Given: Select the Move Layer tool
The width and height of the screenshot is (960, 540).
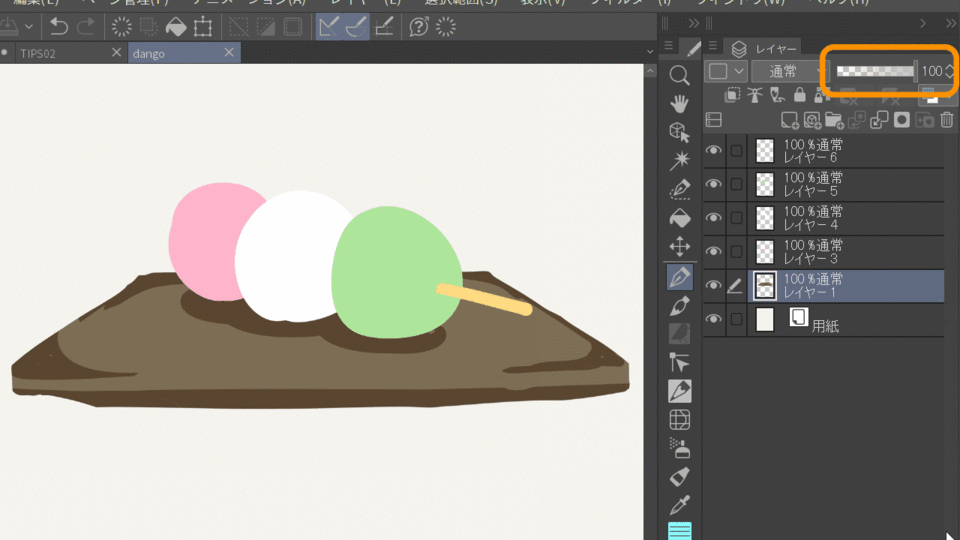Looking at the screenshot, I should 680,246.
